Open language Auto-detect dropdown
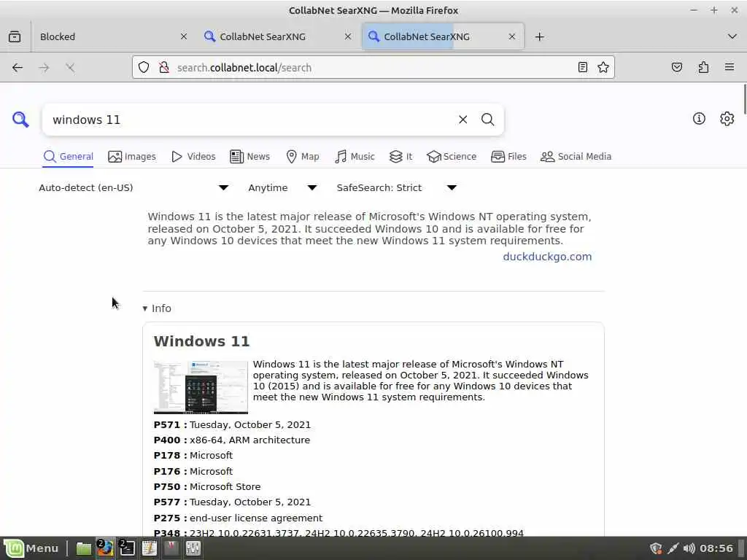The height and width of the screenshot is (560, 747). [x=134, y=187]
